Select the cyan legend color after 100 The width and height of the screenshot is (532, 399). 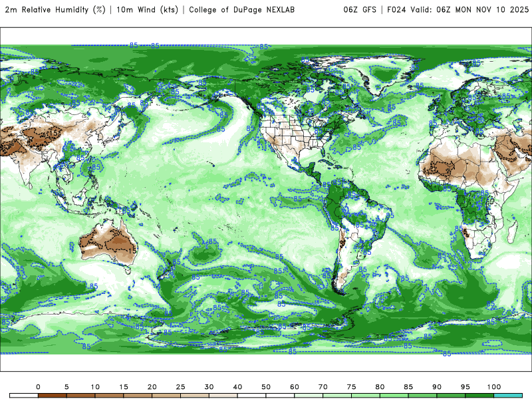[x=508, y=396]
